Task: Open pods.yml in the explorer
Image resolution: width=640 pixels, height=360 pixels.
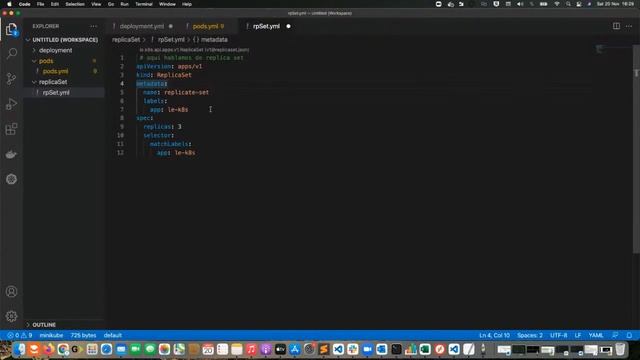Action: pos(56,71)
